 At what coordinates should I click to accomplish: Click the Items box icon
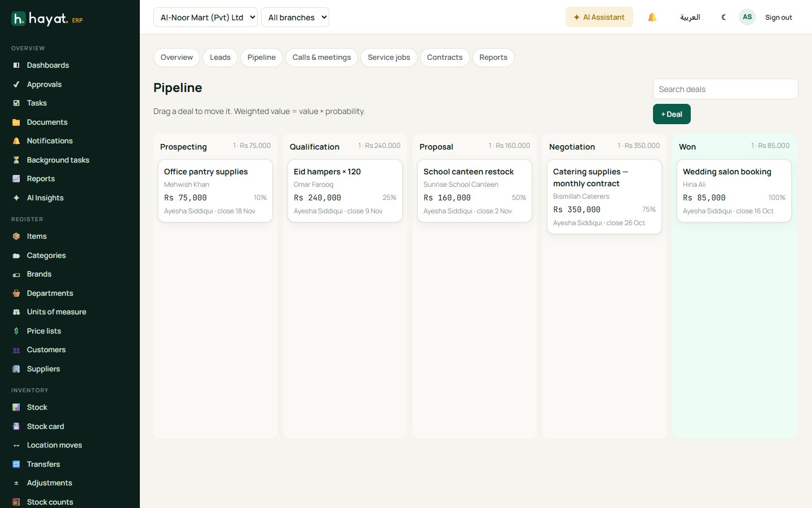click(16, 237)
